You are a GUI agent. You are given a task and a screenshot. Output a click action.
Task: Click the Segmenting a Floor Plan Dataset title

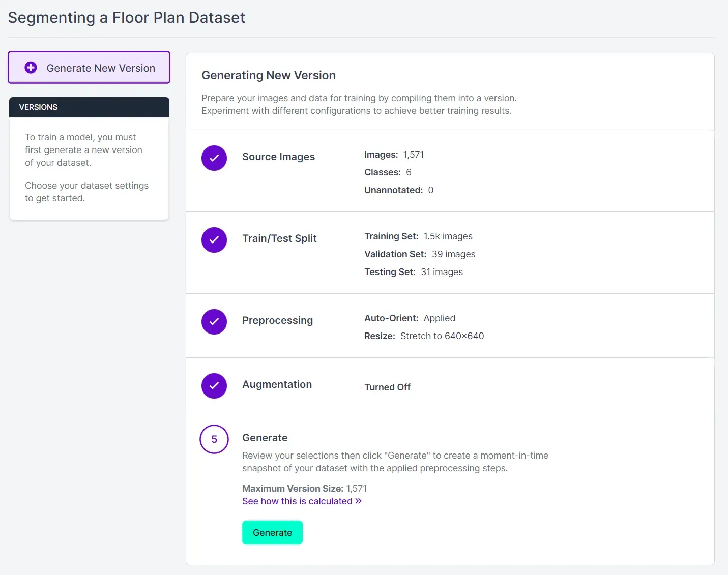127,18
